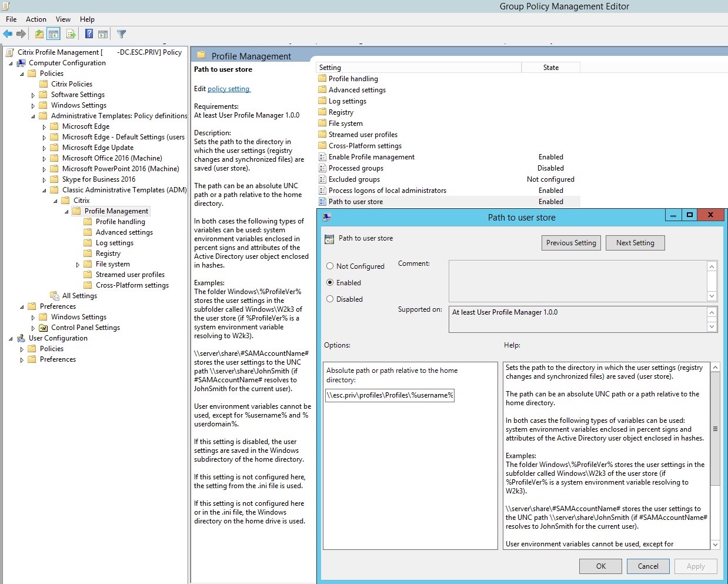The width and height of the screenshot is (728, 584).
Task: Sort by the State column header
Action: tap(551, 68)
